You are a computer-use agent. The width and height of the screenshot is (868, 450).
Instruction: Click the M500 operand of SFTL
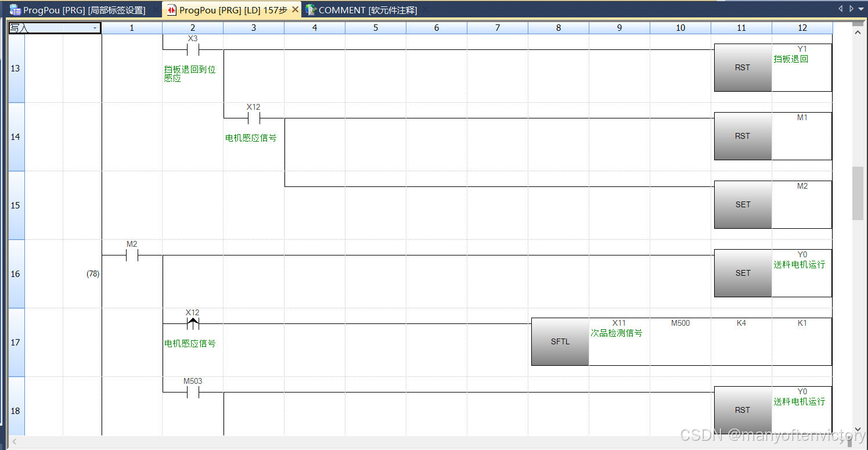[680, 323]
